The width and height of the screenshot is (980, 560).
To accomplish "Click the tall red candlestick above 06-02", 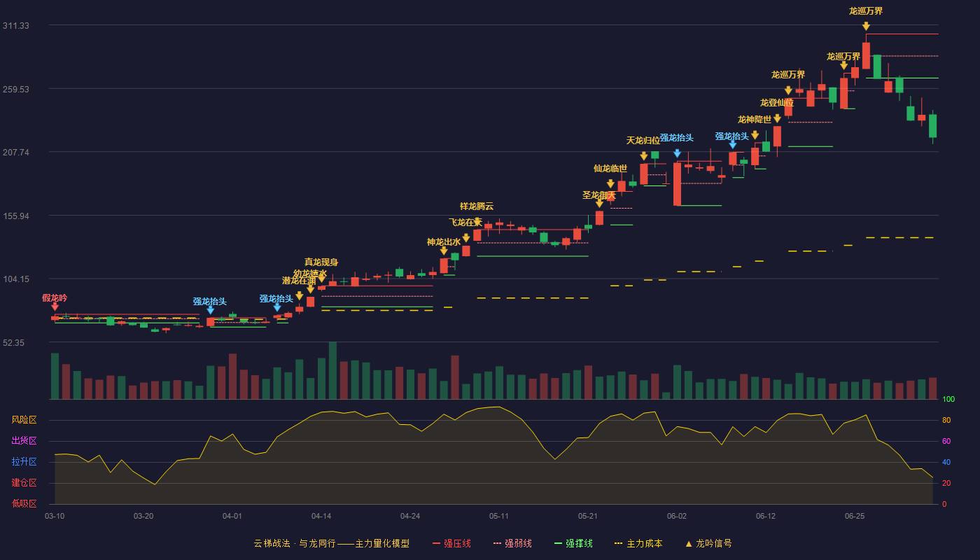I will pos(677,184).
